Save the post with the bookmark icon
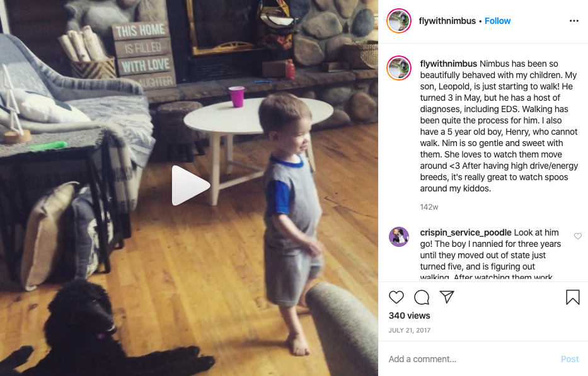The image size is (588, 376). pyautogui.click(x=573, y=297)
